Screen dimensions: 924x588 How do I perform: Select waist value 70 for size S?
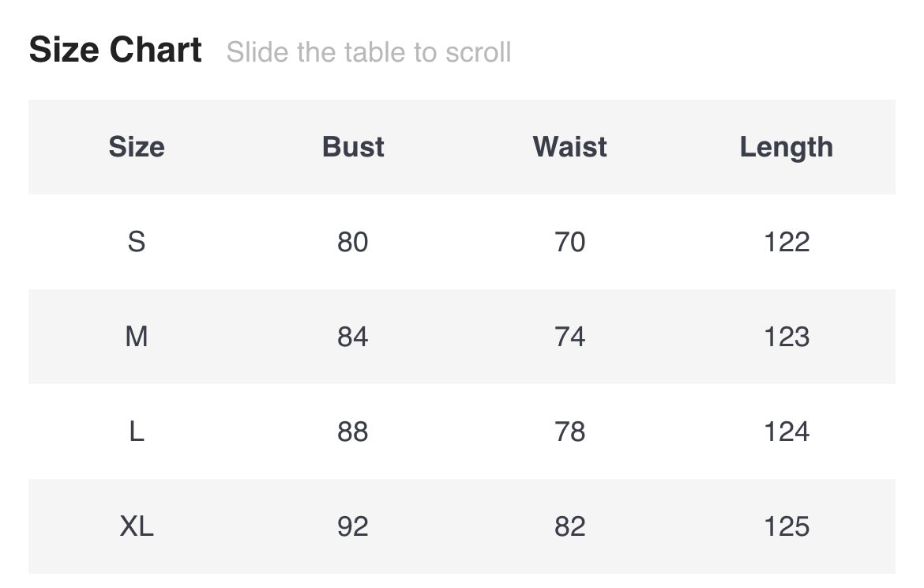pos(569,242)
